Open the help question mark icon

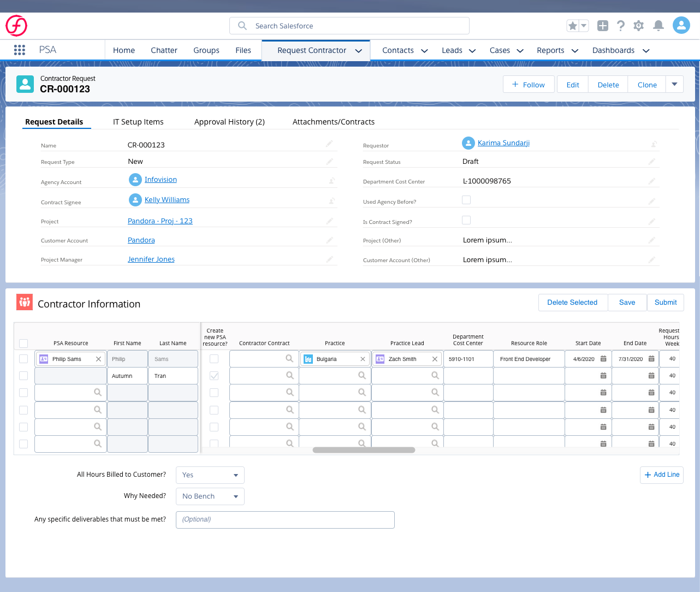[x=621, y=26]
